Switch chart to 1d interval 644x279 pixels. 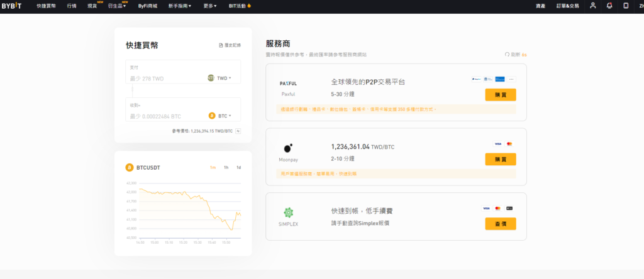238,167
